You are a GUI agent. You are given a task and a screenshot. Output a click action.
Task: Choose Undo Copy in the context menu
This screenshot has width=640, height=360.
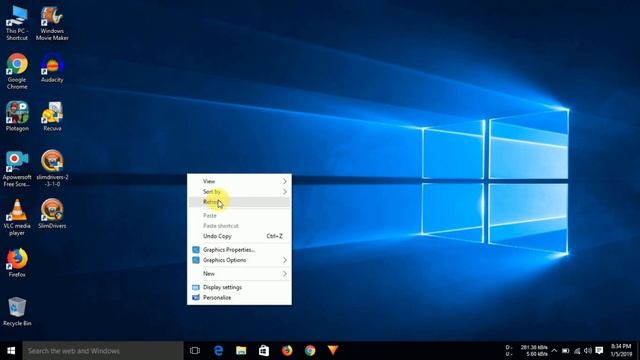point(239,236)
